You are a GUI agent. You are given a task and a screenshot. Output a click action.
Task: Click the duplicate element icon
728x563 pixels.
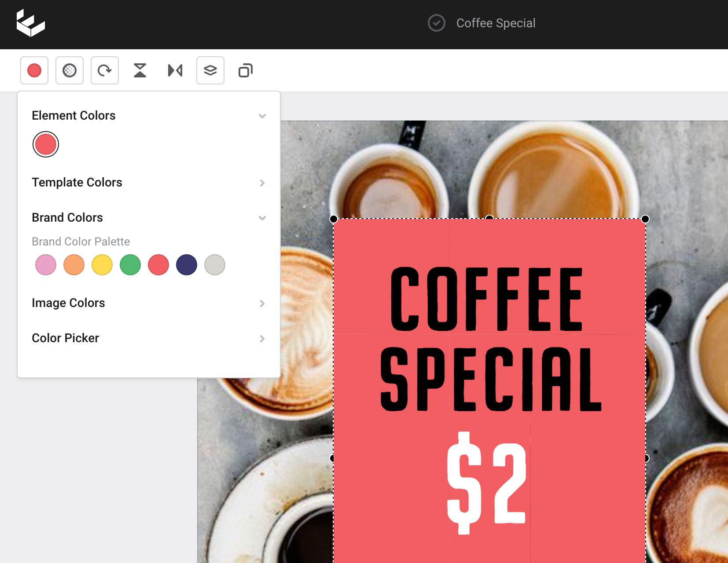point(246,70)
